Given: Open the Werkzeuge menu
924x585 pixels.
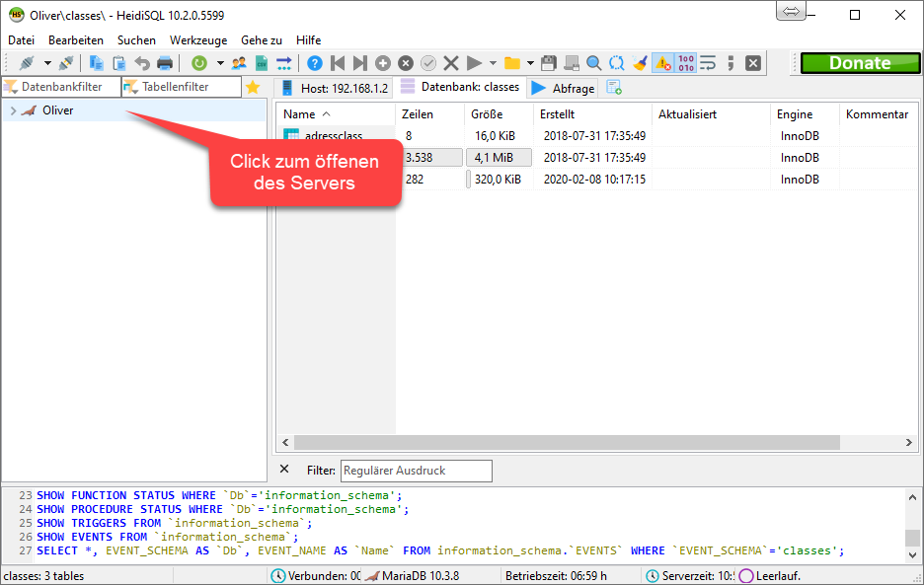Looking at the screenshot, I should pyautogui.click(x=198, y=40).
